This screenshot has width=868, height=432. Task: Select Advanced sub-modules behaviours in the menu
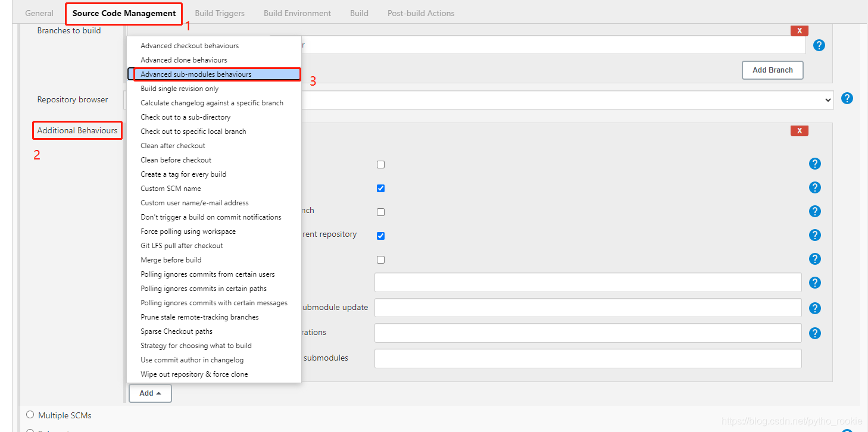[x=214, y=74]
